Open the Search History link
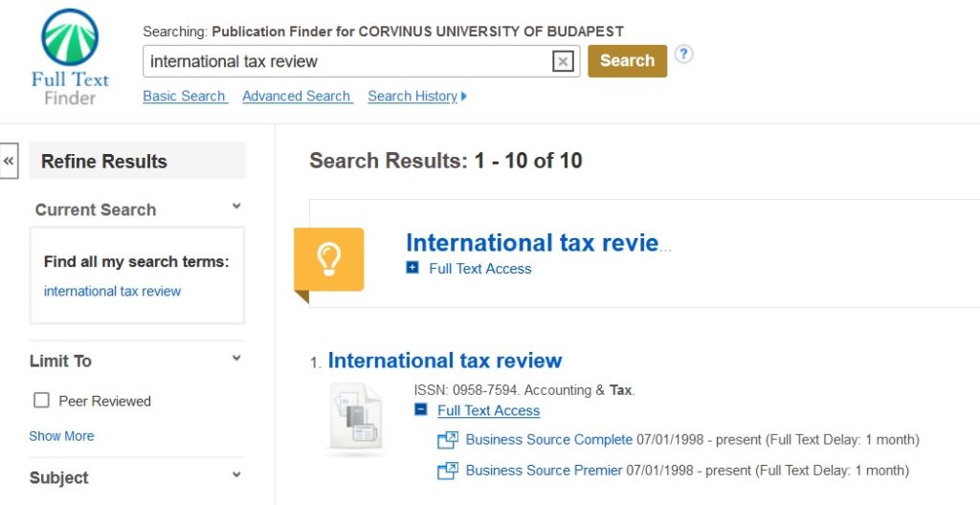Screen dimensions: 980x505 (412, 97)
